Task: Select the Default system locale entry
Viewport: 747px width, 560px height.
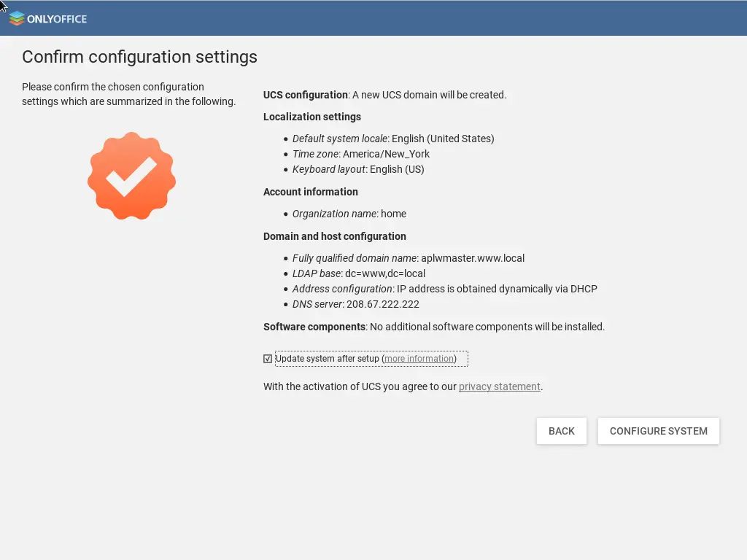Action: point(392,139)
